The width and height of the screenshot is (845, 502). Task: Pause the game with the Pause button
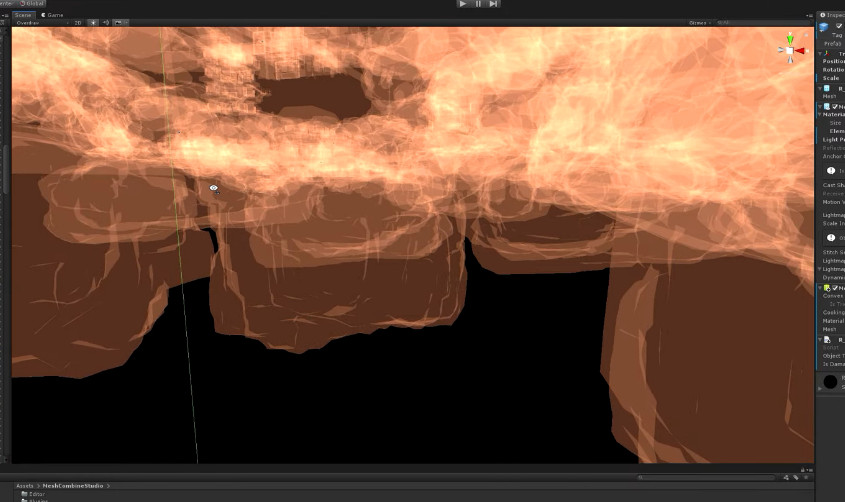478,4
